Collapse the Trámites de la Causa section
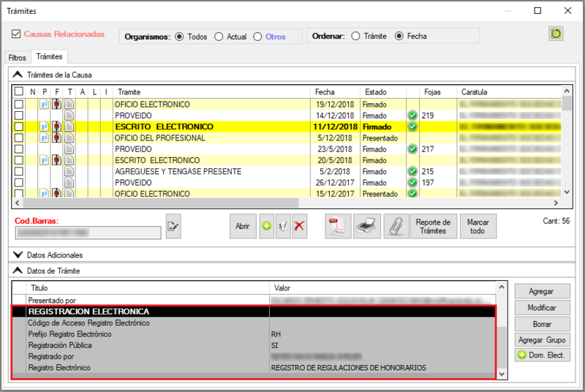This screenshot has width=585, height=392. 18,75
